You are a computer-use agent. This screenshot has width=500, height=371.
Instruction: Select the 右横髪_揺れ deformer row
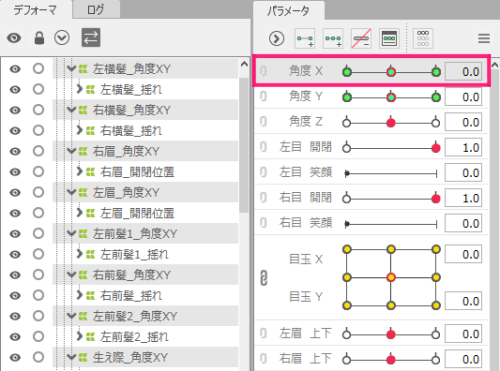click(x=145, y=131)
